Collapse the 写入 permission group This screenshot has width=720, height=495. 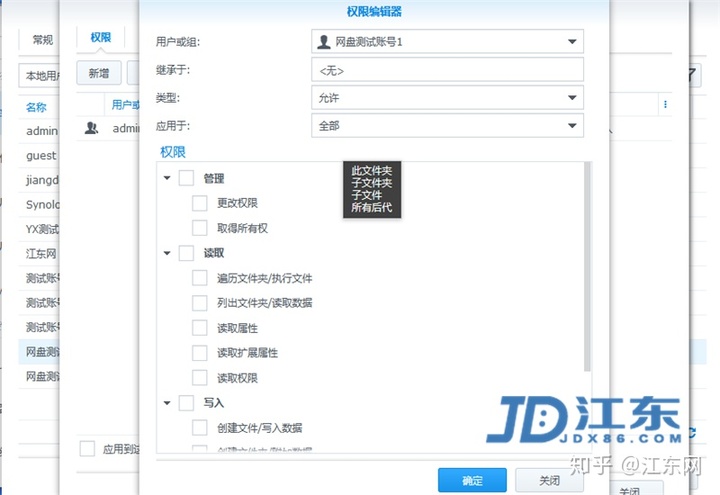coord(167,403)
